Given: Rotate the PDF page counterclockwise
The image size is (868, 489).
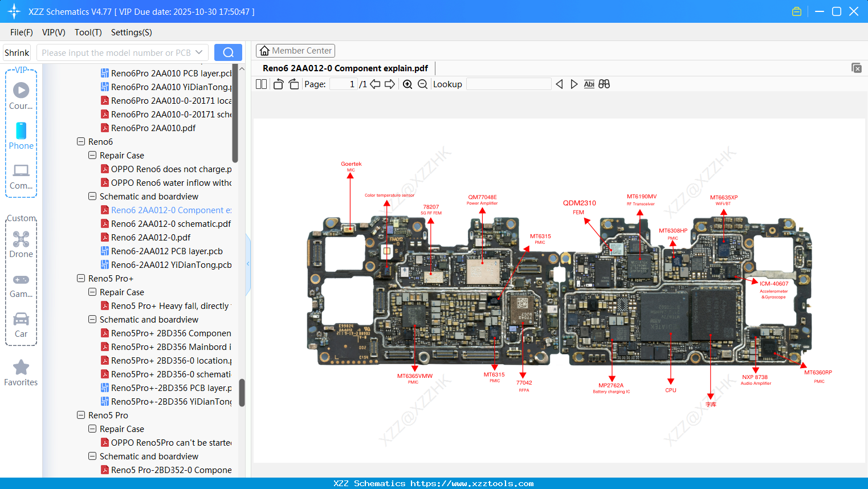Looking at the screenshot, I should click(278, 84).
